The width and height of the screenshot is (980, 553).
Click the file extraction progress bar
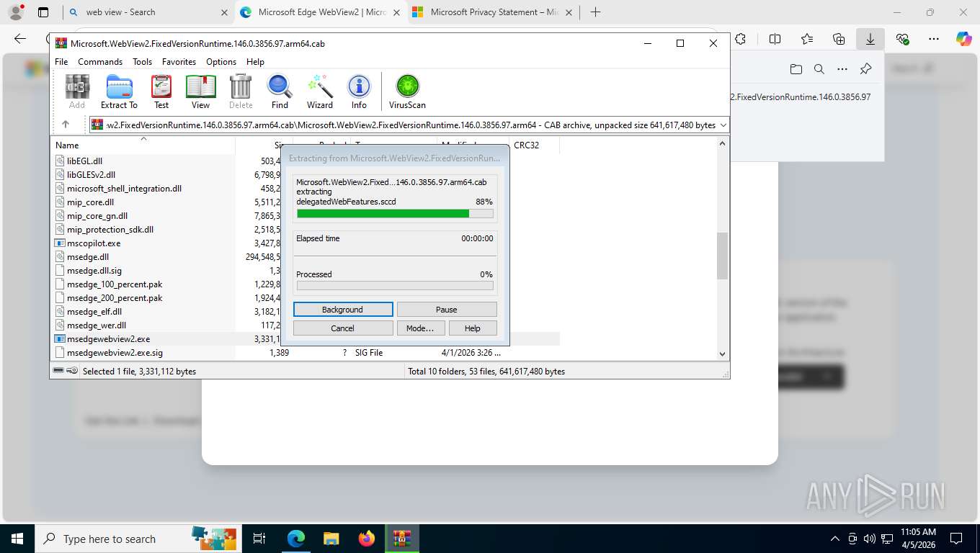coord(395,214)
